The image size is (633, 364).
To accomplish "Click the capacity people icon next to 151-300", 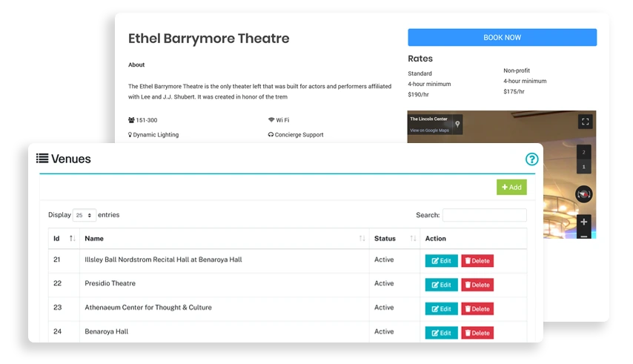I will pyautogui.click(x=131, y=120).
